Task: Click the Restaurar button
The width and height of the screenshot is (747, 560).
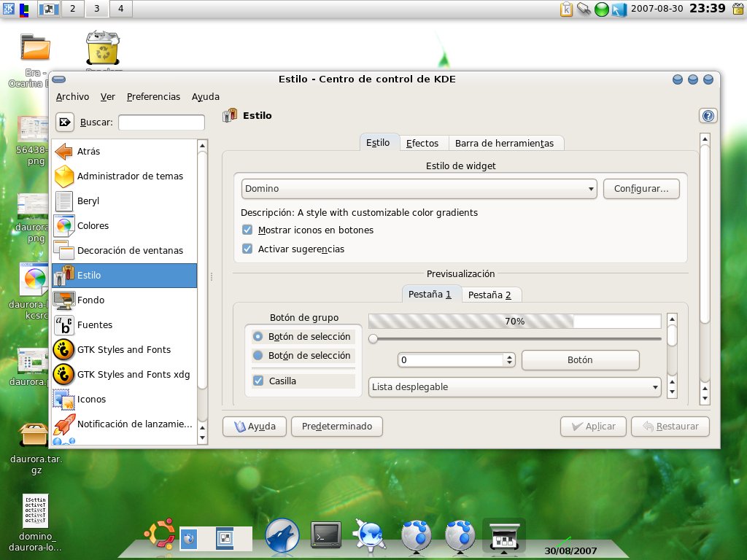Action: click(670, 426)
